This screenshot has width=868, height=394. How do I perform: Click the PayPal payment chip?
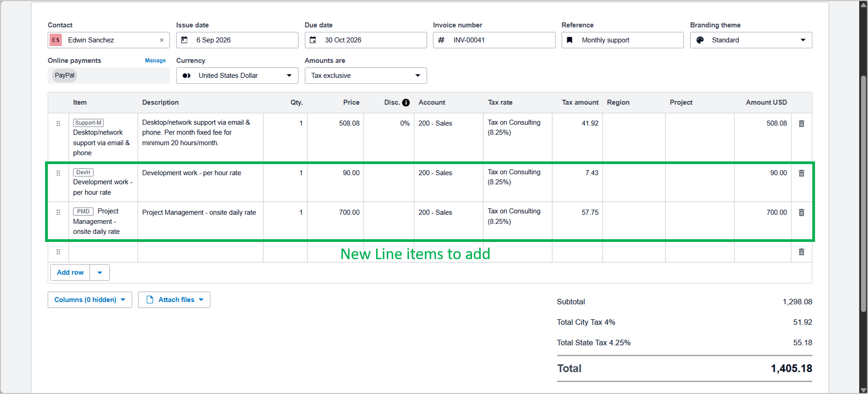point(65,76)
